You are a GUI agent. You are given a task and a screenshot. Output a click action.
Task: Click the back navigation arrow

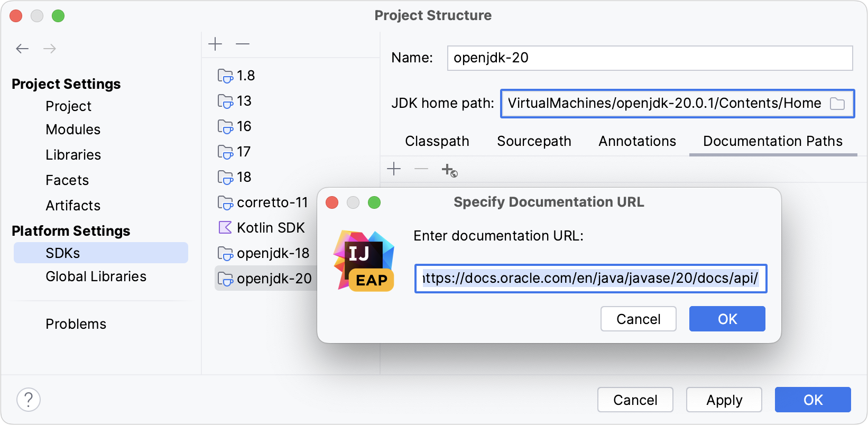coord(22,49)
